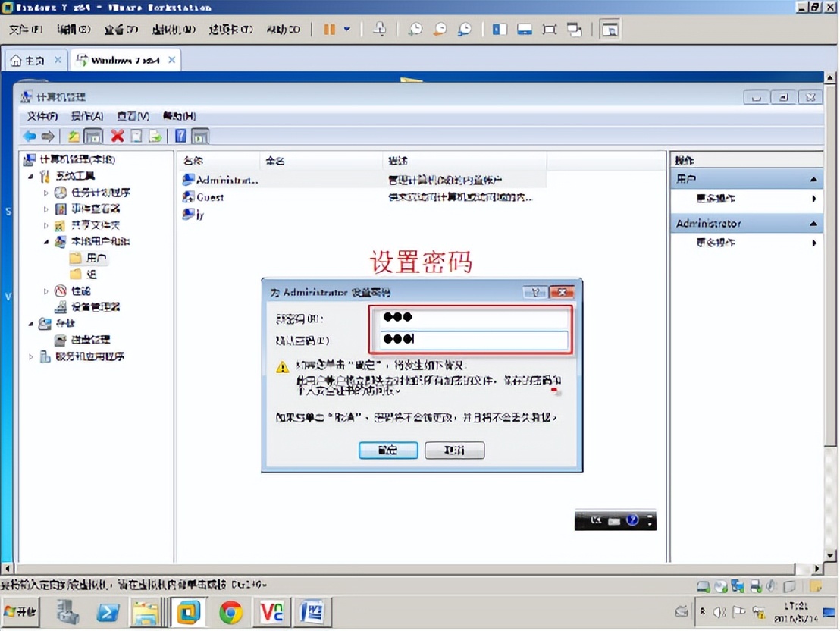Toggle the VMware library sidebar view icon

coord(500,29)
